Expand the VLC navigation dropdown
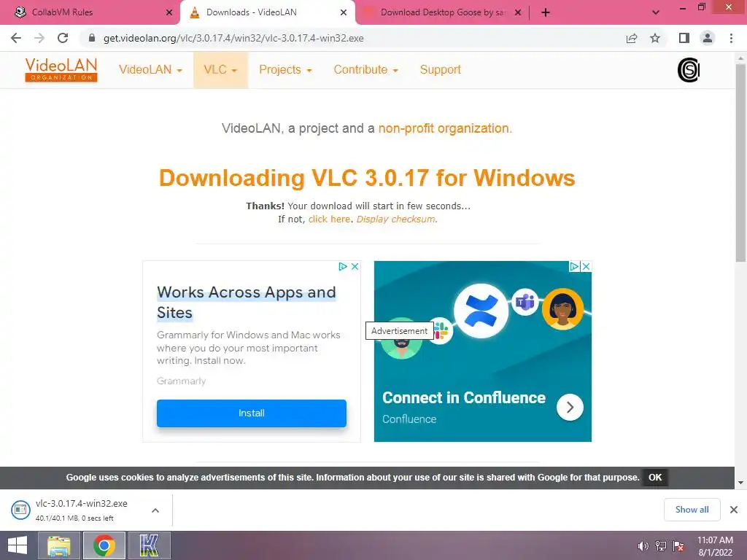 point(220,69)
